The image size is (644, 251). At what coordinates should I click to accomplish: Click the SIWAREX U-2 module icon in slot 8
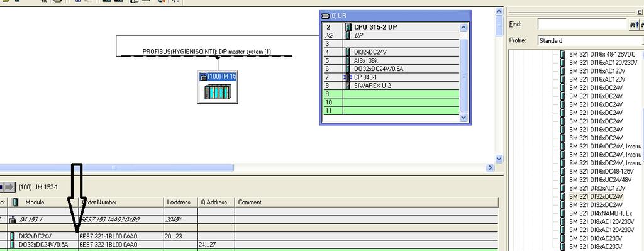coord(348,86)
